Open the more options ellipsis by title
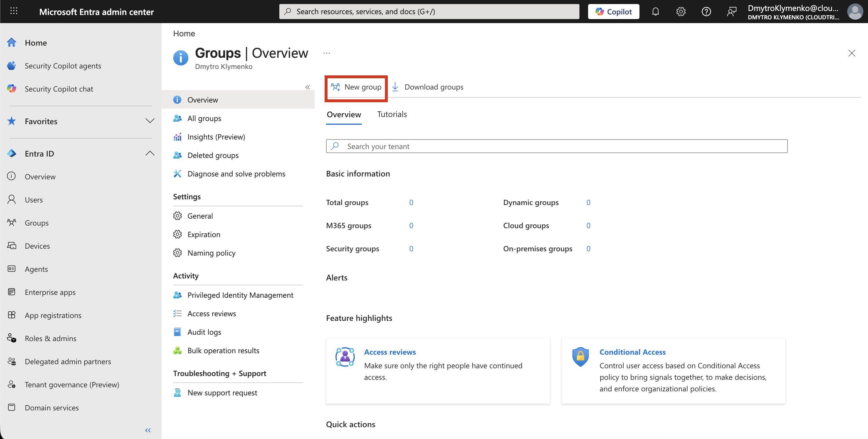The height and width of the screenshot is (439, 868). [x=327, y=53]
